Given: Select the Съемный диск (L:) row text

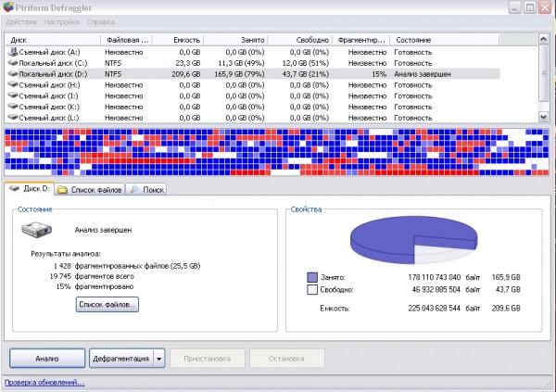Looking at the screenshot, I should click(x=49, y=118).
